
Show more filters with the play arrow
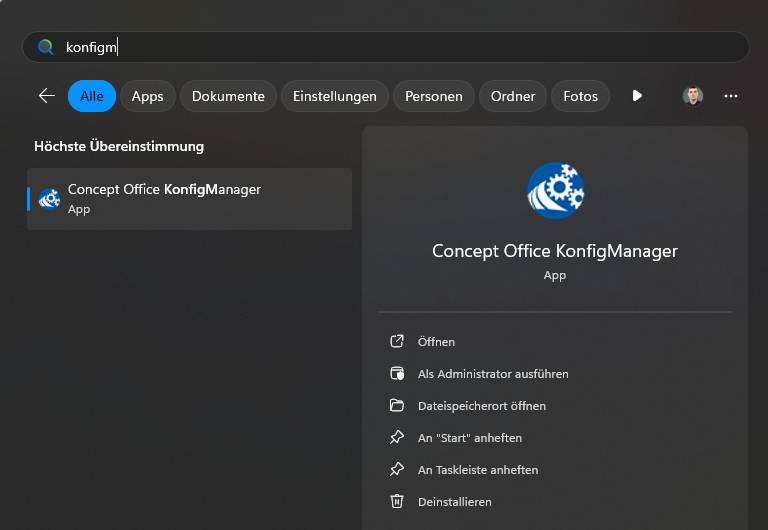[637, 96]
